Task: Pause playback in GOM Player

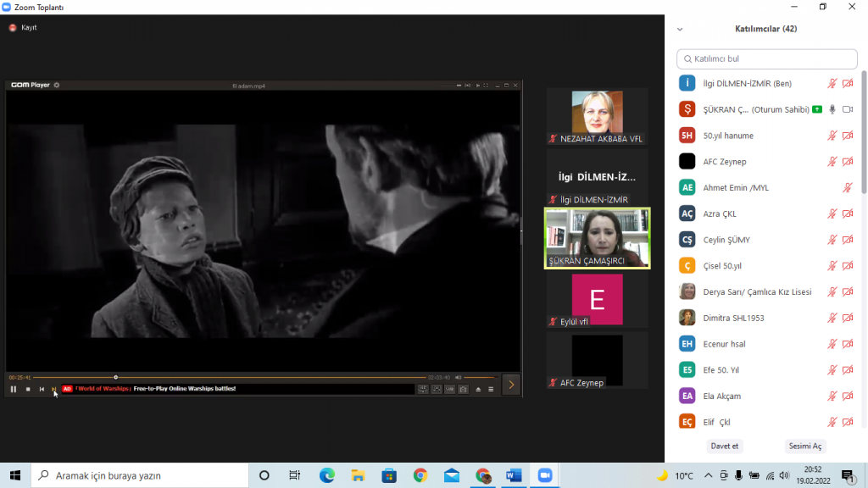Action: (14, 388)
